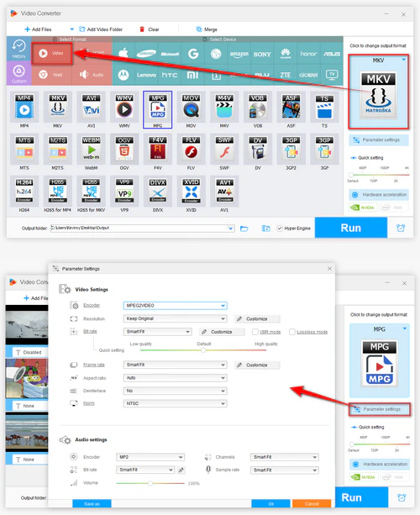
Task: Expand the Deinterlace dropdown
Action: (x=175, y=391)
